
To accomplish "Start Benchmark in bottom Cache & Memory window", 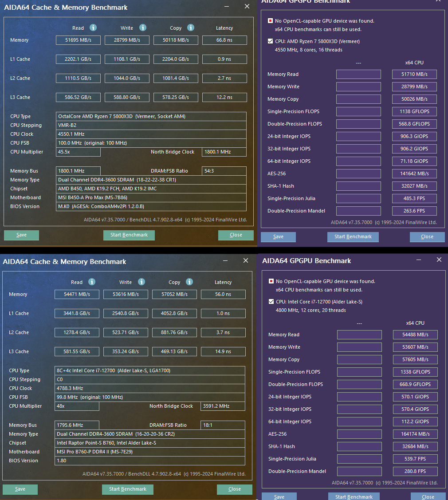I will click(128, 489).
